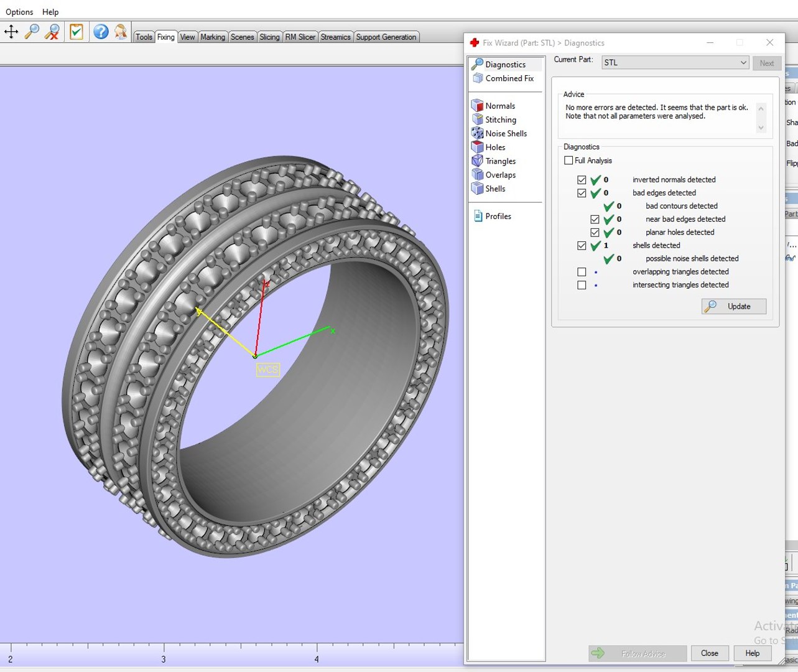
Task: Open Profiles in Fix Wizard
Action: [492, 216]
